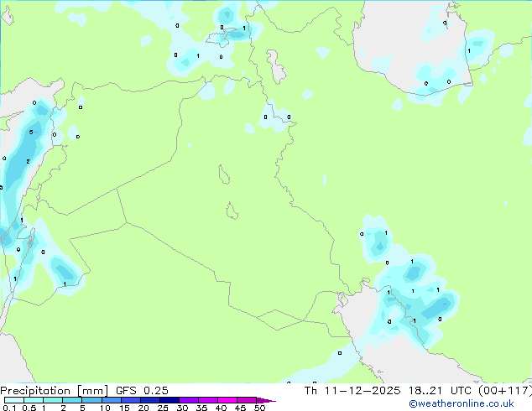Click the "0.5" legend scale label
The height and width of the screenshot is (411, 532).
tap(29, 408)
